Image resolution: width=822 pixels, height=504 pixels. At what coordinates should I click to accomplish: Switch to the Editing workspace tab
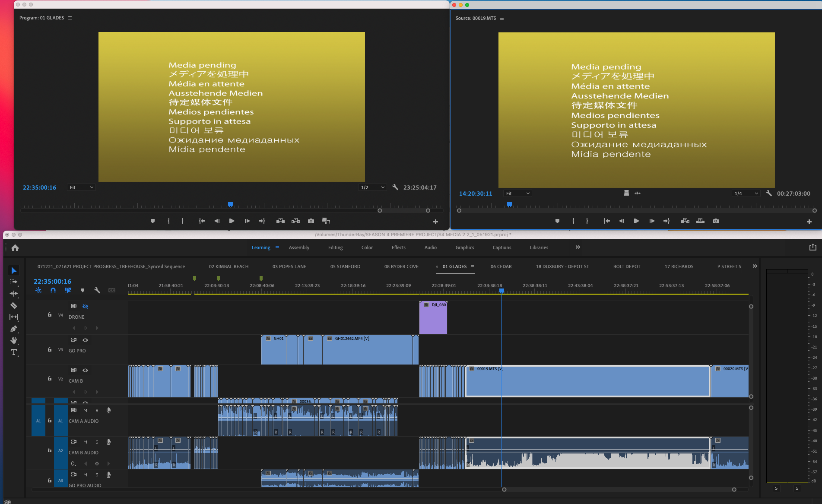click(x=335, y=247)
